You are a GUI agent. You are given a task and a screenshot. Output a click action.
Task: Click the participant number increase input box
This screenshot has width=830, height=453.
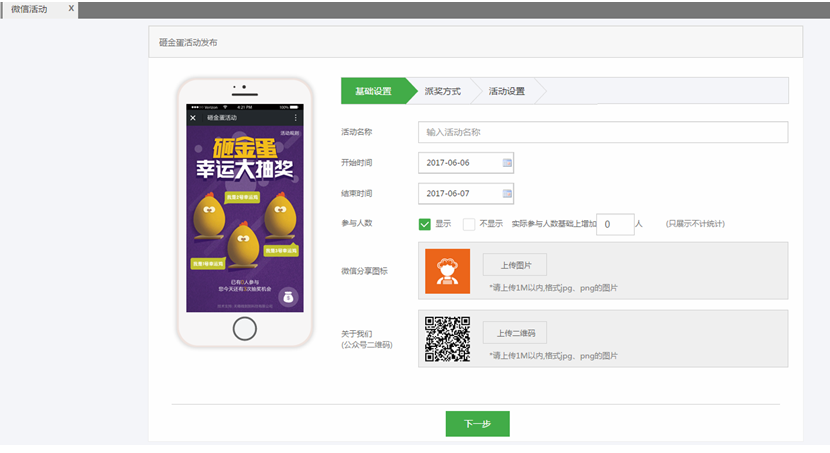[x=615, y=224]
